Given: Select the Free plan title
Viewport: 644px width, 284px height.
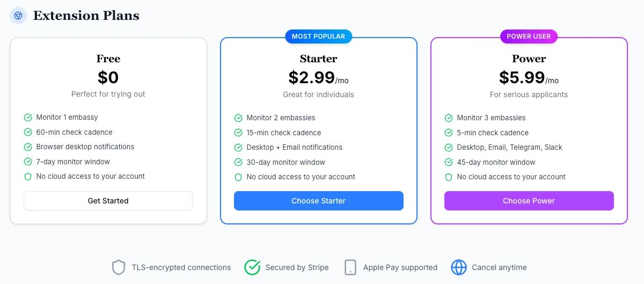Looking at the screenshot, I should tap(108, 59).
